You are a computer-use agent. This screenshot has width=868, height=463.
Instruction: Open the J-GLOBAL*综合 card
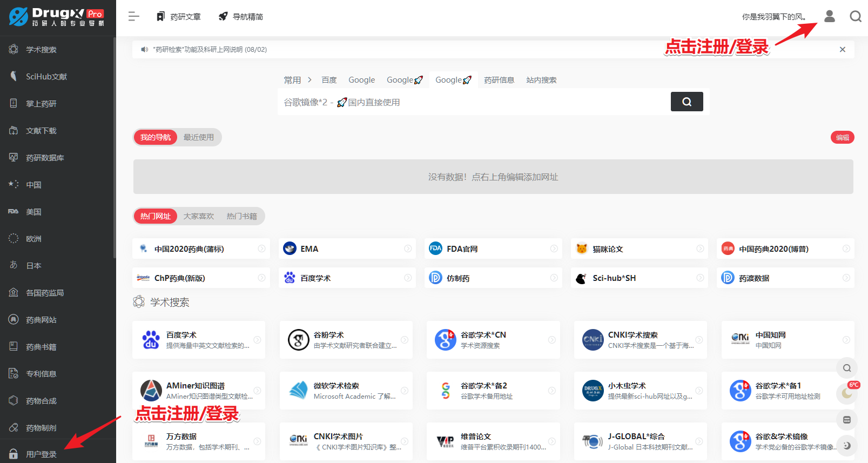point(640,441)
